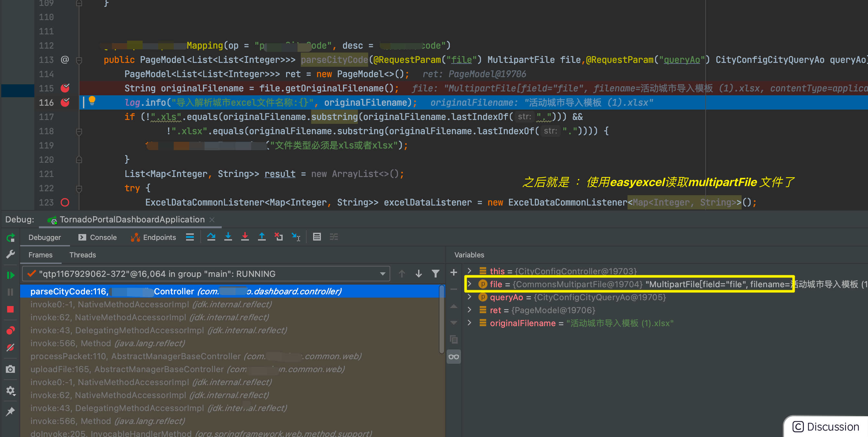Mute breakpoints slashed circle icon
This screenshot has height=437, width=868.
pos(10,348)
